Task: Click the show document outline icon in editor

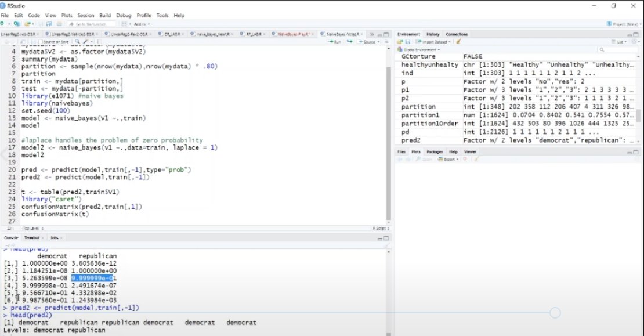Action: [x=386, y=42]
